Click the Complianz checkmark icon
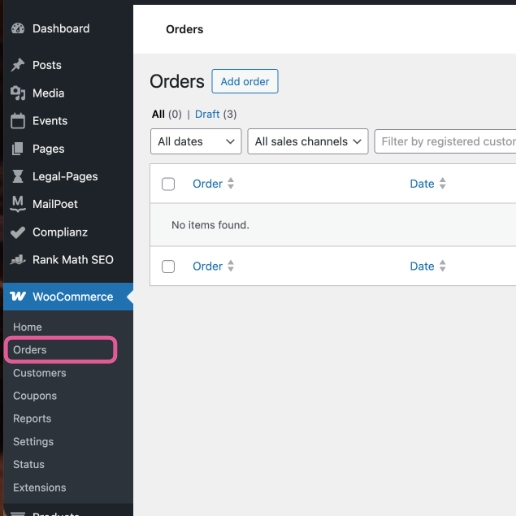This screenshot has height=516, width=516. [18, 232]
